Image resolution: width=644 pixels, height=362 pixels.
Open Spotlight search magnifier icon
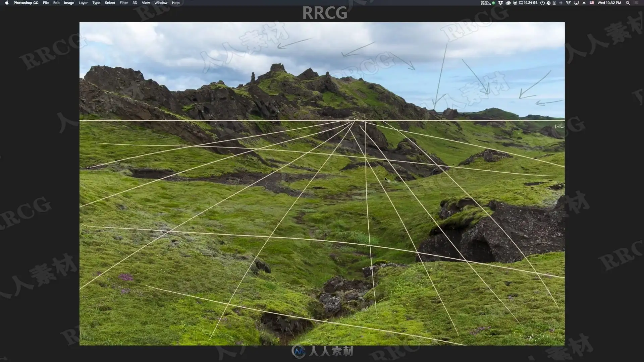coord(628,3)
